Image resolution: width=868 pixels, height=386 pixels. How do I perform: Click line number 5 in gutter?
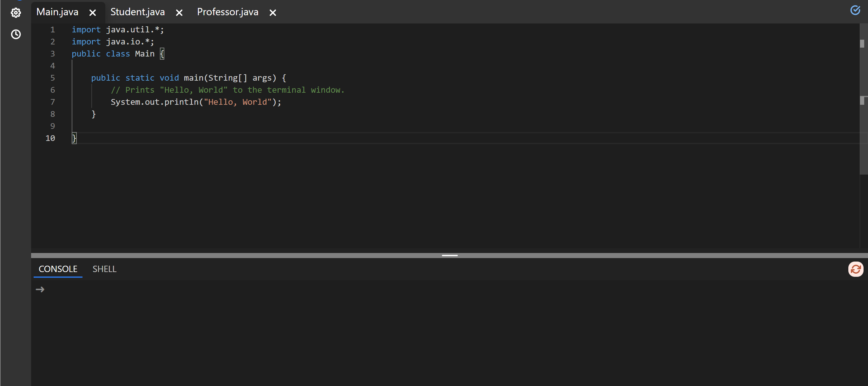[53, 78]
